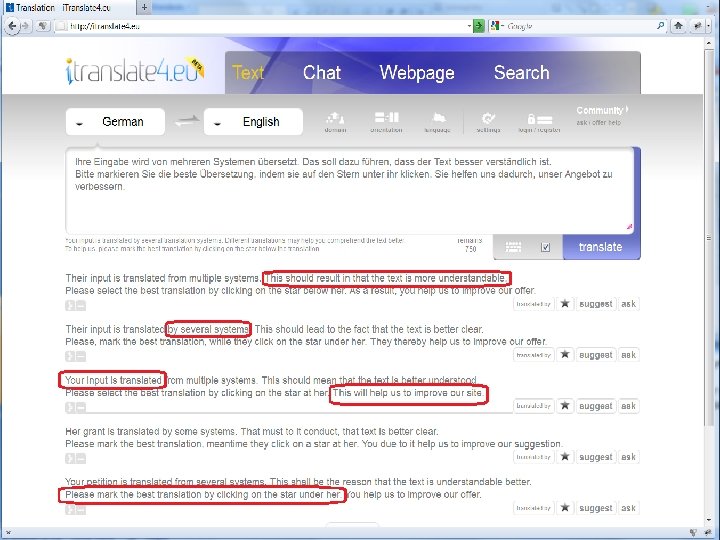Click the text 'Her grant is translated by some systems.'
Image resolution: width=720 pixels, height=540 pixels.
coord(152,431)
